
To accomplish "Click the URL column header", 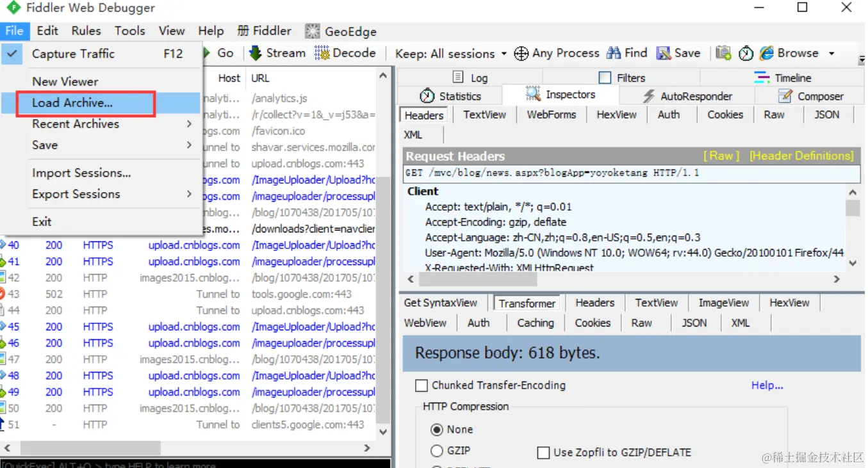I will [260, 78].
